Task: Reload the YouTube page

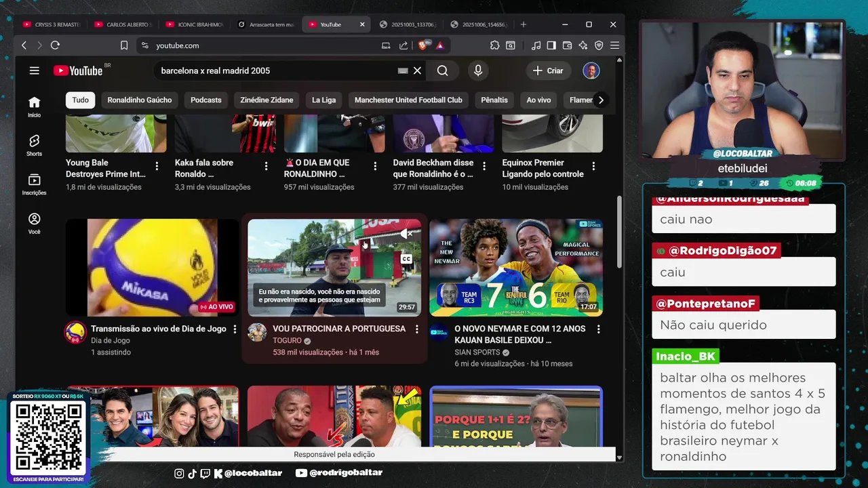Action: point(56,45)
